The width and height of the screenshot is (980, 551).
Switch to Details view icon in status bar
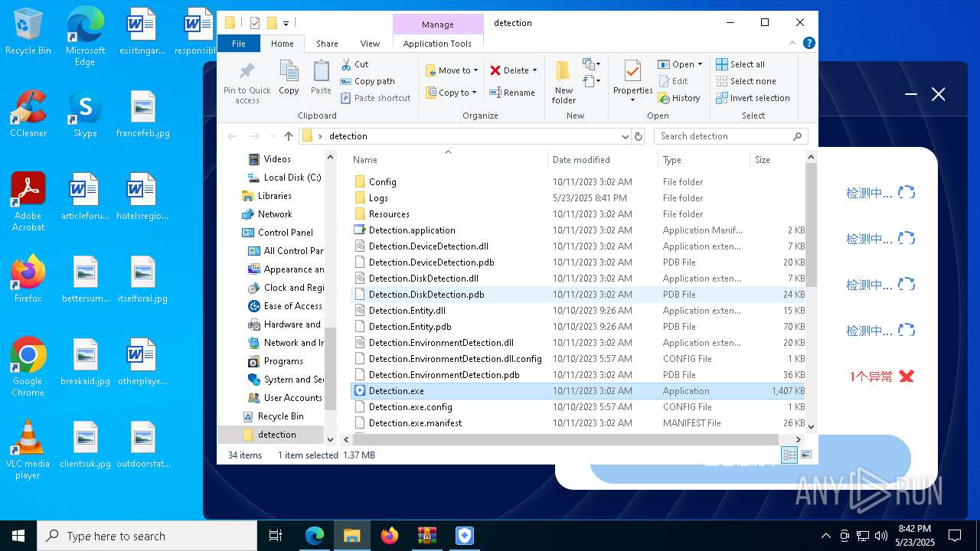(789, 455)
